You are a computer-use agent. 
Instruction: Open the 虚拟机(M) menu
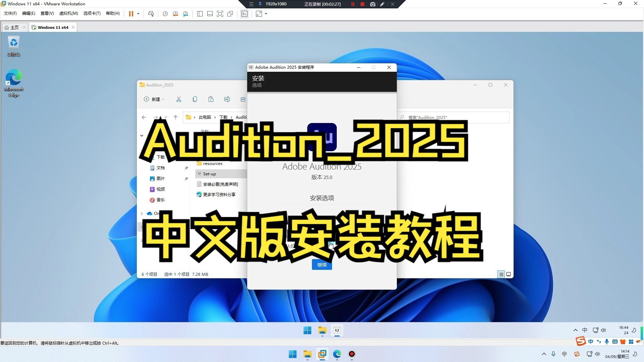tap(68, 13)
